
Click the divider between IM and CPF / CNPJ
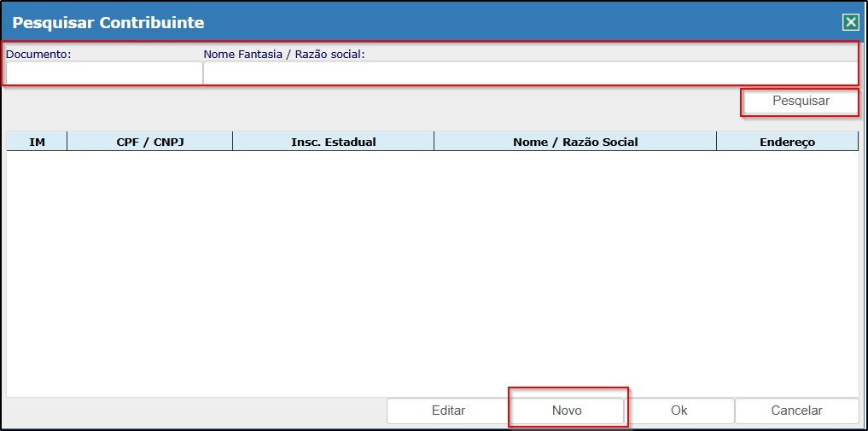67,142
